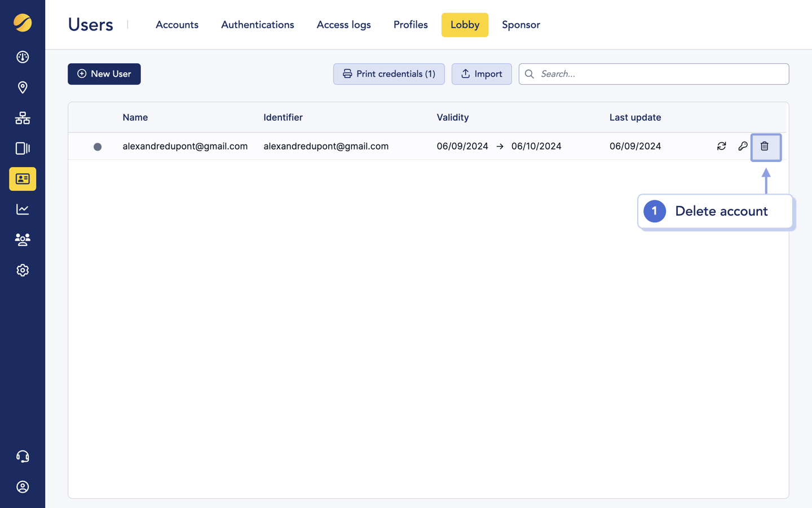Click the key icon for alexandredupont

[x=743, y=146]
